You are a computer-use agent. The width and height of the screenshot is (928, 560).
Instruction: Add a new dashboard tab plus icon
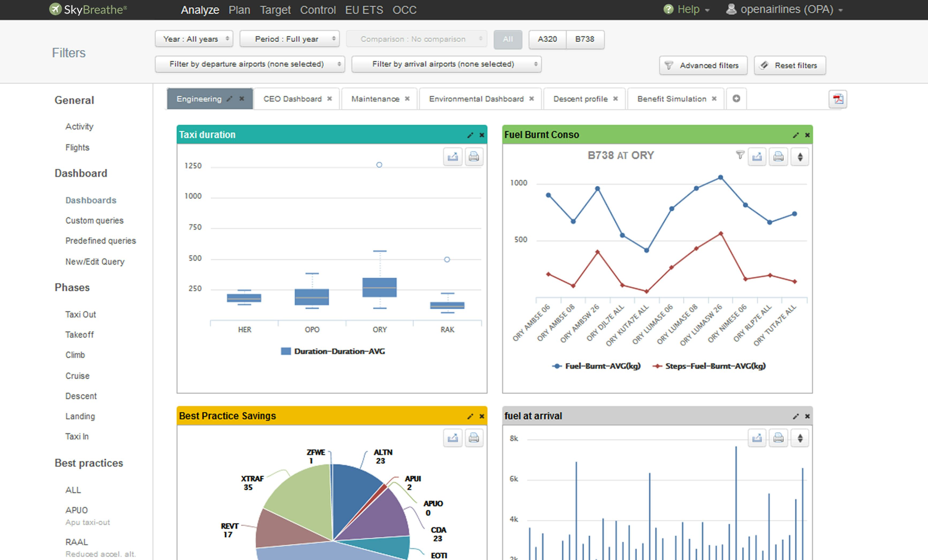(736, 99)
